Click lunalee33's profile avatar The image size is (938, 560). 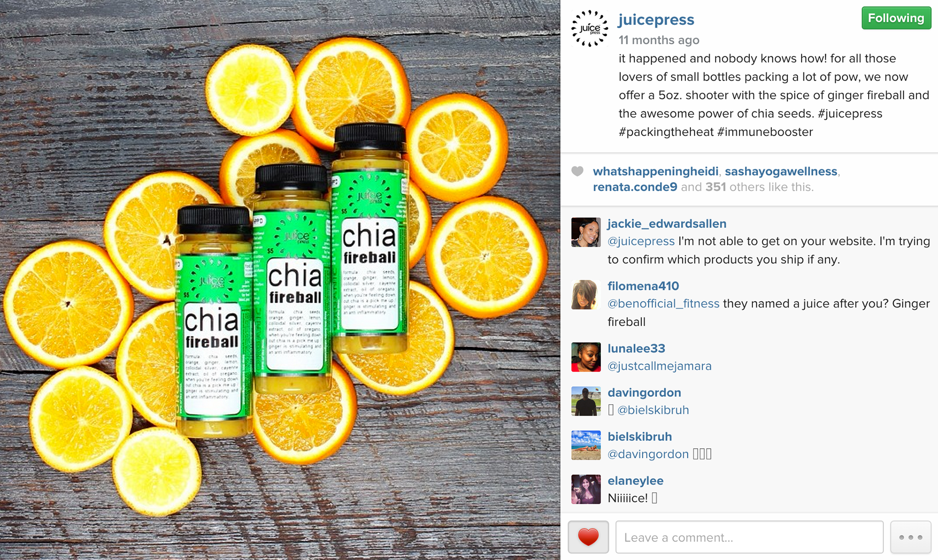pyautogui.click(x=586, y=357)
